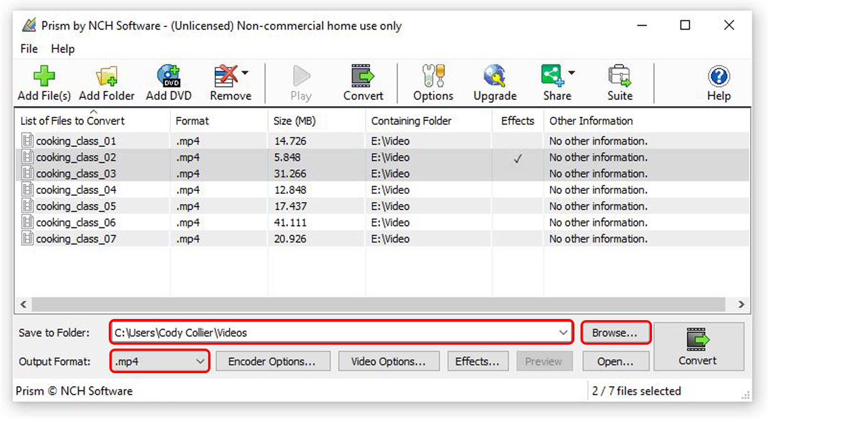Open the Help menu

(x=63, y=49)
